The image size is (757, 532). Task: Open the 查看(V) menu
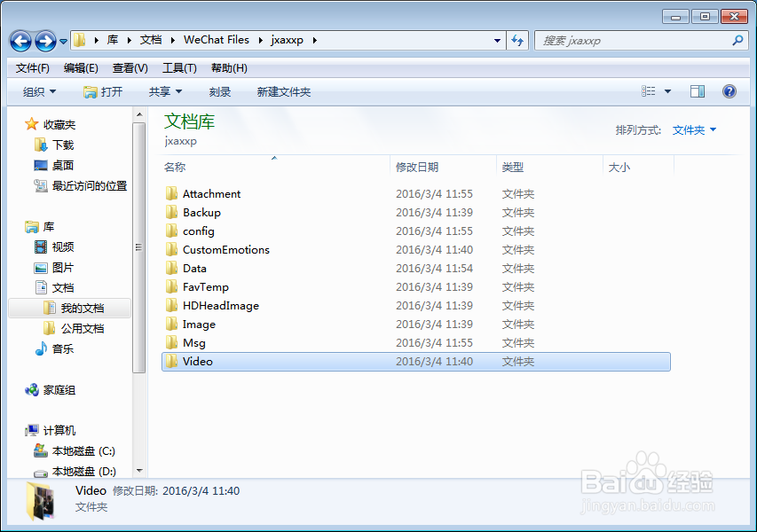130,68
